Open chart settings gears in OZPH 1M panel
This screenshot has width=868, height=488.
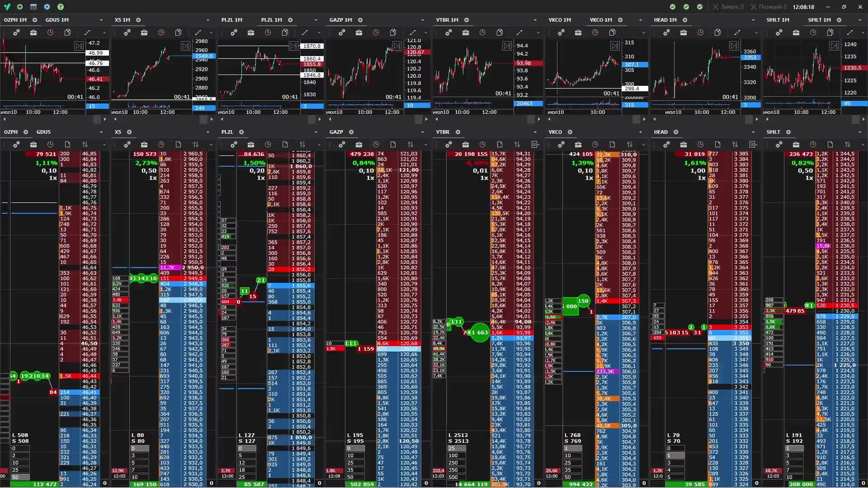tap(16, 33)
